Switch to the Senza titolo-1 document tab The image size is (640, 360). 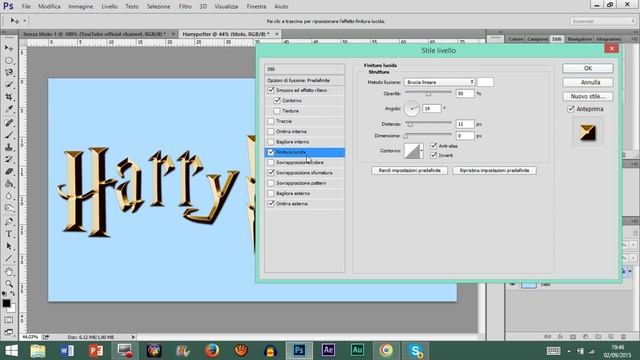click(95, 34)
